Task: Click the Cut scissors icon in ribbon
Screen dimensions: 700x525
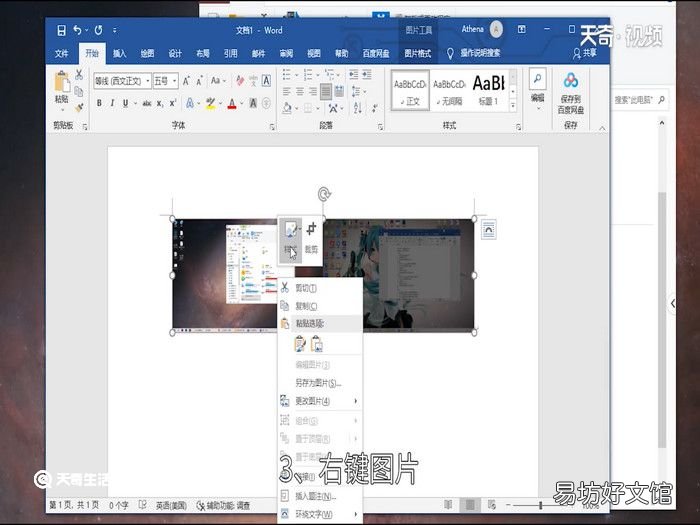Action: (79, 75)
